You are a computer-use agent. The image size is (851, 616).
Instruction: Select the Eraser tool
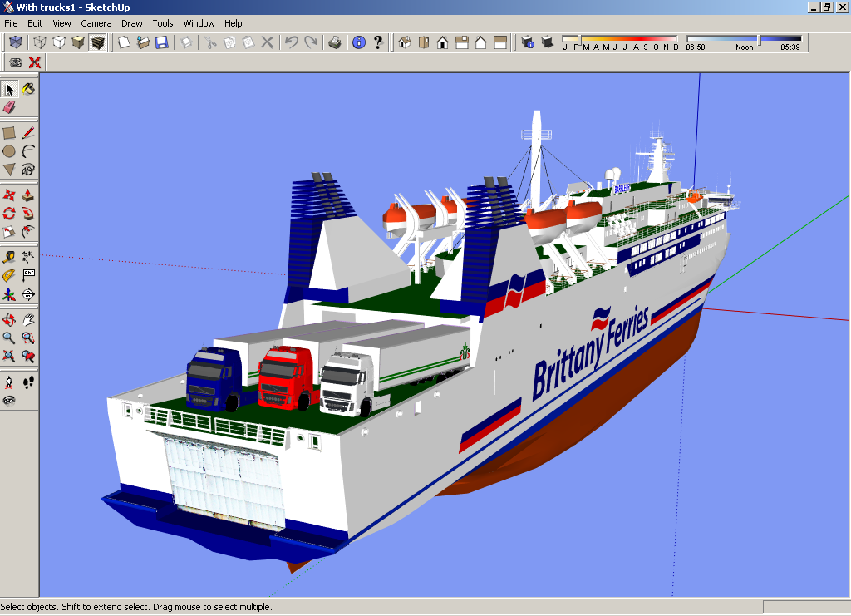click(9, 108)
